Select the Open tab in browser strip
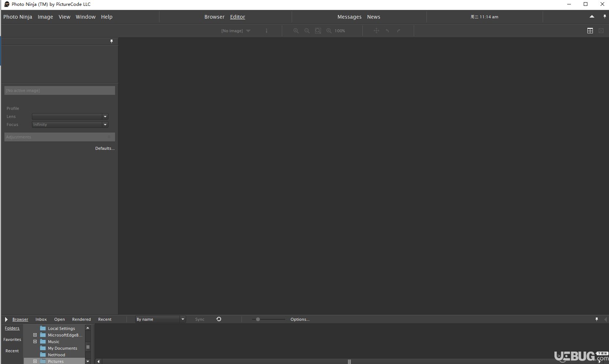Screen dimensions: 609x364 59,319
